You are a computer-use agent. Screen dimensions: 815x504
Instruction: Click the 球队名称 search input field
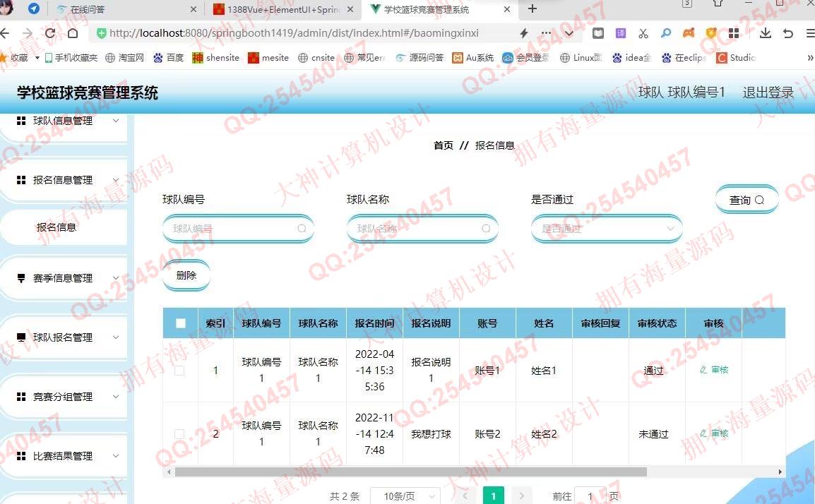click(x=422, y=229)
